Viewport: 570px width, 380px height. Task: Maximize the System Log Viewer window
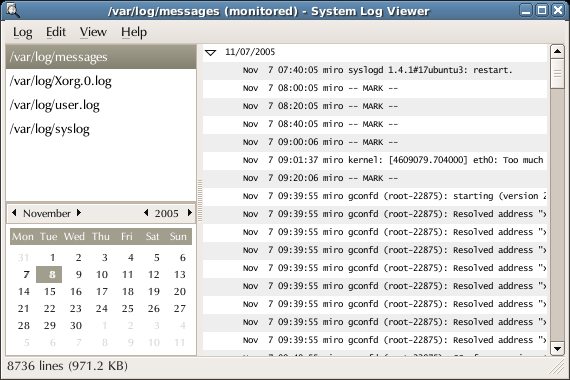point(542,10)
